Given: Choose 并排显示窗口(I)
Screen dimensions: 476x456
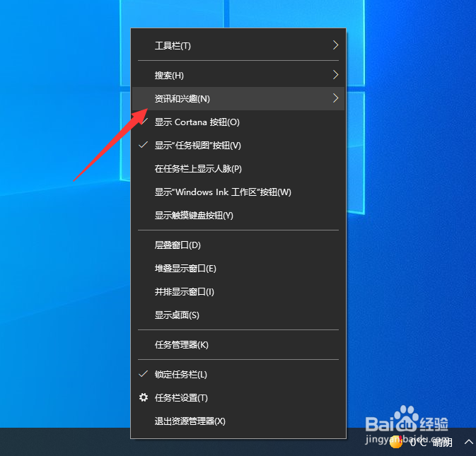Looking at the screenshot, I should click(x=238, y=291).
